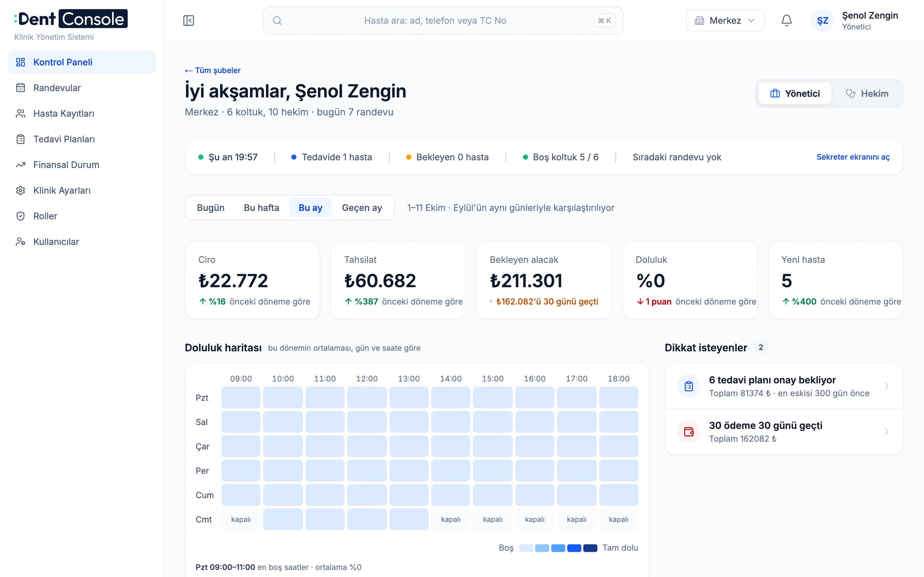Click the ŞZ user avatar
The height and width of the screenshot is (577, 924).
coord(822,21)
